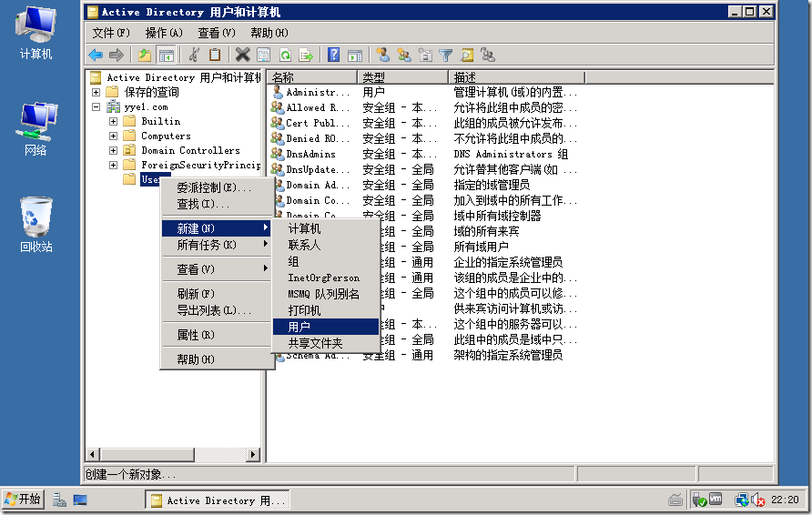Choose 导出列表(L)... in the context menu
812x515 pixels.
tap(217, 310)
